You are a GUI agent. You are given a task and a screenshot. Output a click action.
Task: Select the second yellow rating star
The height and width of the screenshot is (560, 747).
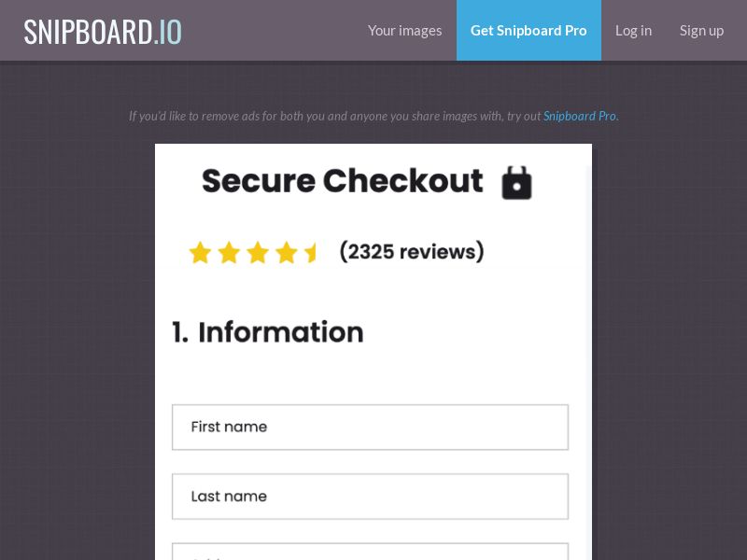coord(229,252)
